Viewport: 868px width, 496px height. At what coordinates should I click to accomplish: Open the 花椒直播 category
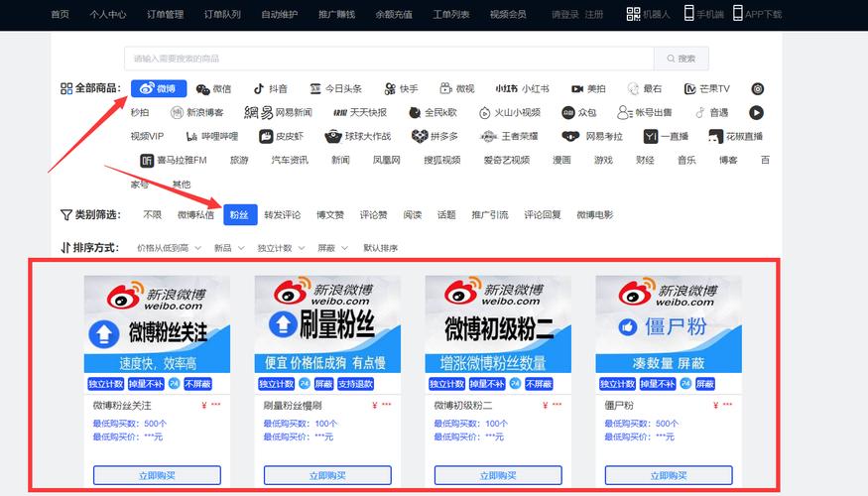[736, 136]
